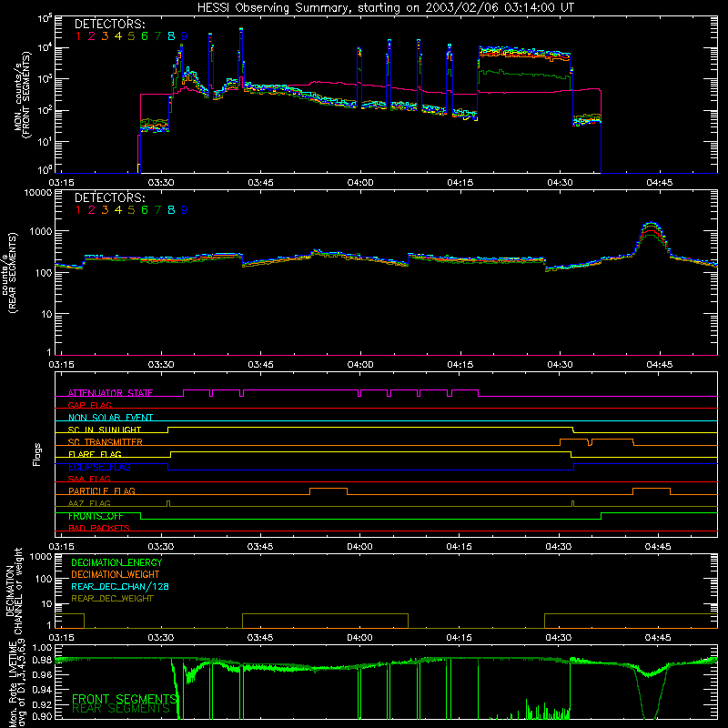Click 04:00 tick label under front segments plot
The height and width of the screenshot is (728, 728).
coord(360,183)
